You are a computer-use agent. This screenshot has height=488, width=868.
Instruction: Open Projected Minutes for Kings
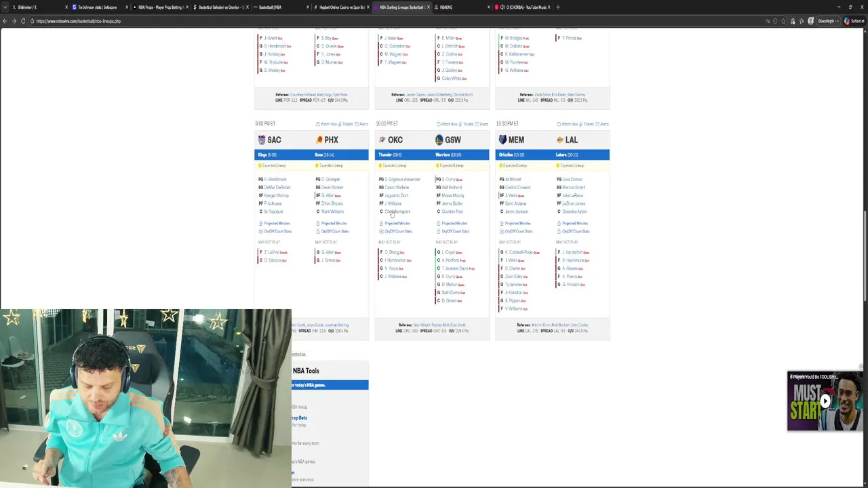point(275,223)
